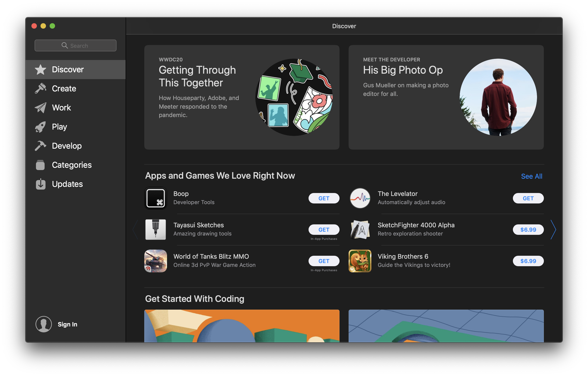Click the WWDC20 illustrated circle artwork

click(294, 97)
